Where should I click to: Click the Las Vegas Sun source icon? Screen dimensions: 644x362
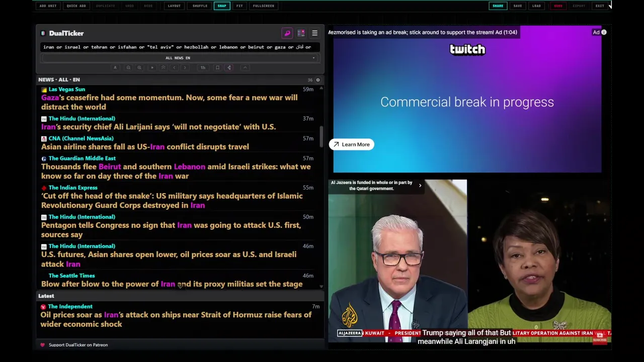pos(44,89)
